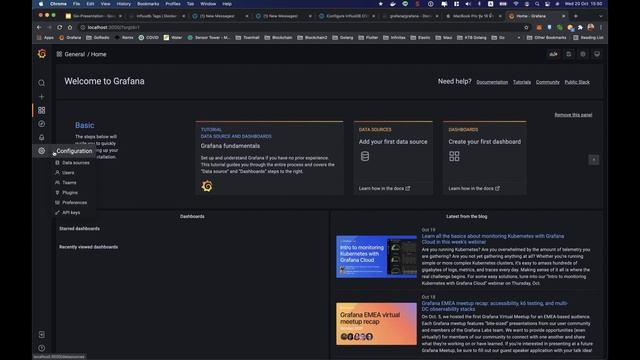Click the Configuration gear sidebar icon
Image resolution: width=640 pixels, height=360 pixels.
point(42,151)
